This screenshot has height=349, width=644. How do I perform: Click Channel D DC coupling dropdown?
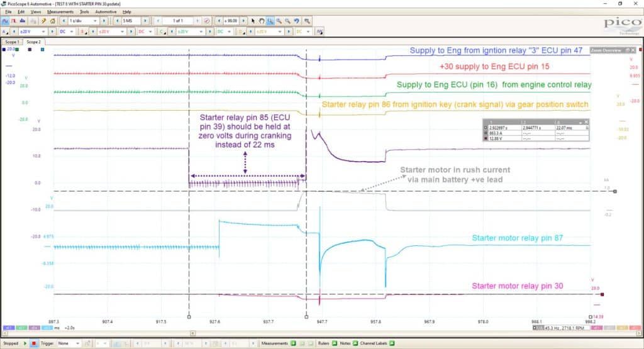[303, 31]
